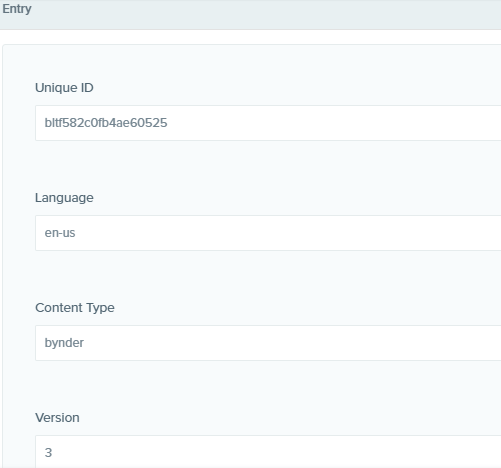Click the gray Entry header bar background
The image size is (501, 468).
point(267,14)
